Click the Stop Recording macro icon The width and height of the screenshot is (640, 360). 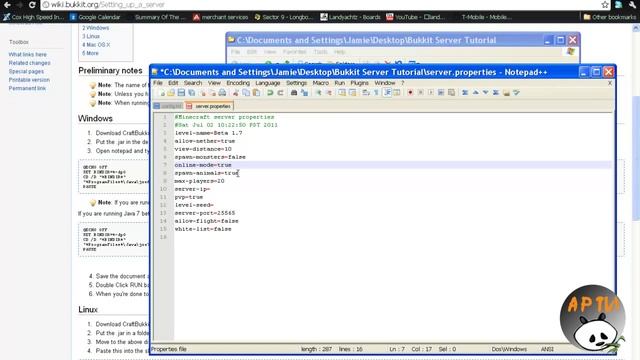point(420,93)
